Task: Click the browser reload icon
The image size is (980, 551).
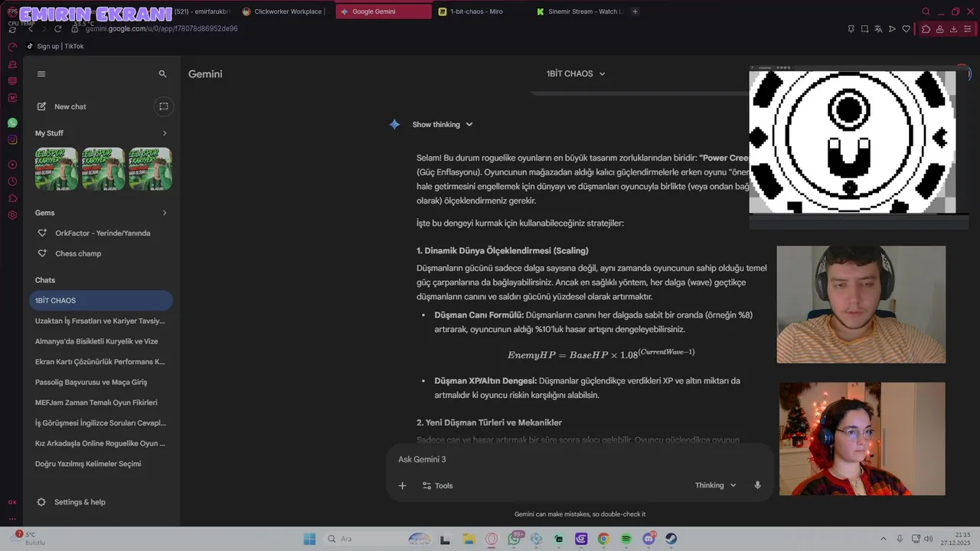Action: [57, 28]
